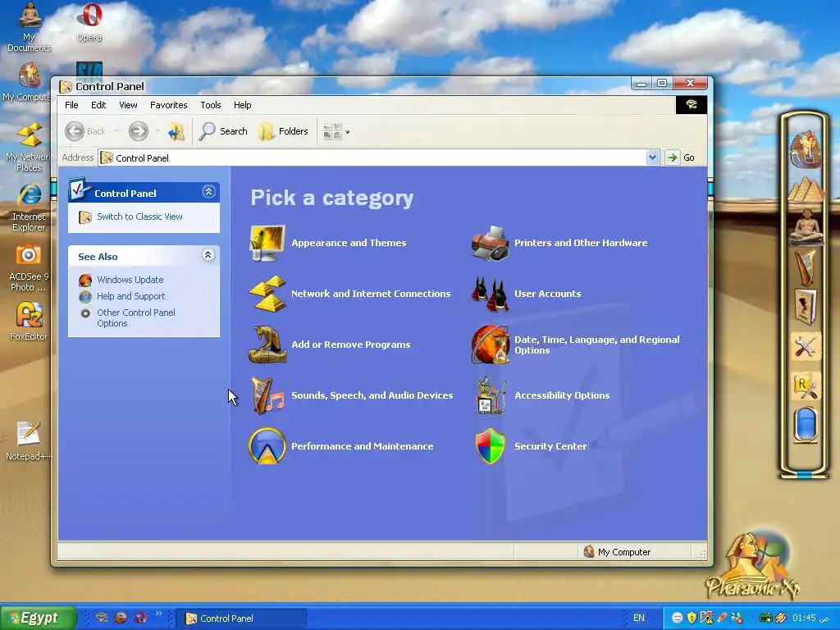This screenshot has width=840, height=630.
Task: Open Help and Support link
Action: [x=130, y=296]
